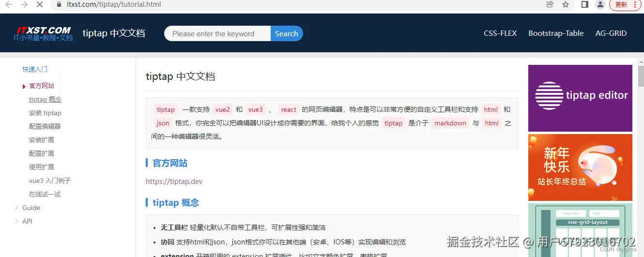The image size is (644, 257).
Task: Go back with browser back arrow
Action: coord(8,4)
